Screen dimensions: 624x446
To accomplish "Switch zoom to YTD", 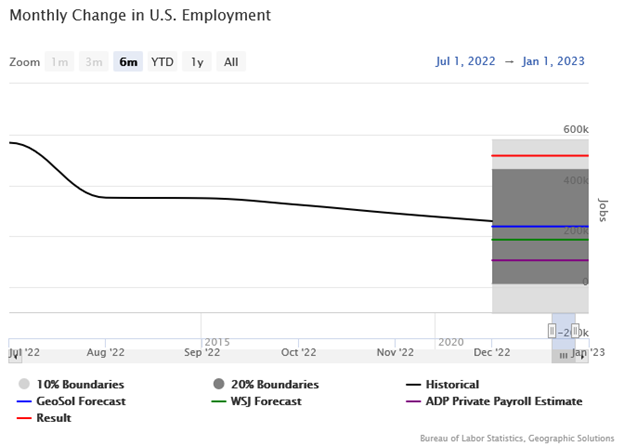I will pyautogui.click(x=162, y=62).
